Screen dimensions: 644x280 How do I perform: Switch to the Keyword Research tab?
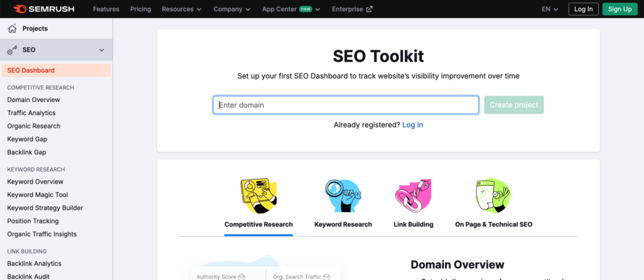tap(343, 225)
